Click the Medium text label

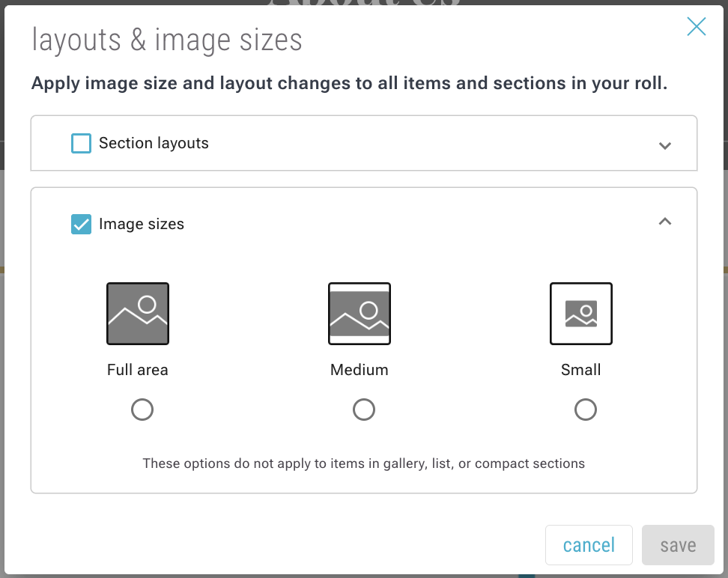tap(360, 370)
